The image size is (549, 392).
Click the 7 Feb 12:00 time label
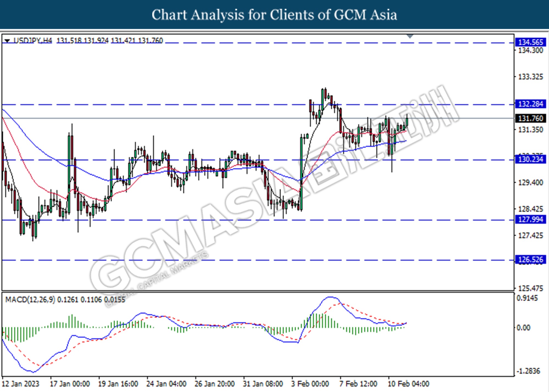358,384
